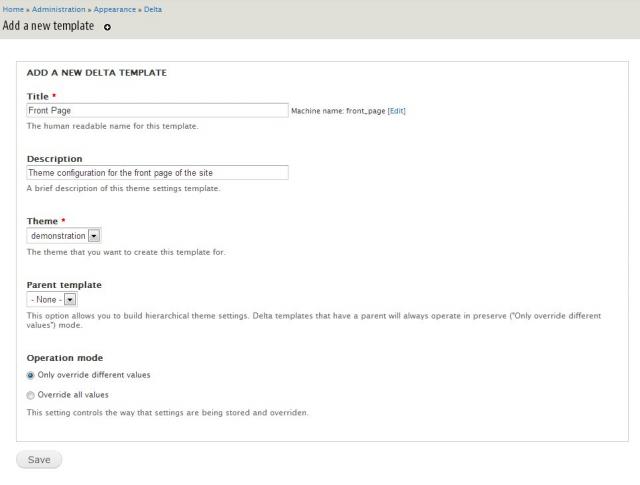Viewport: 640px width, 485px height.
Task: Click the Add a new Delta template legend
Action: pyautogui.click(x=97, y=73)
